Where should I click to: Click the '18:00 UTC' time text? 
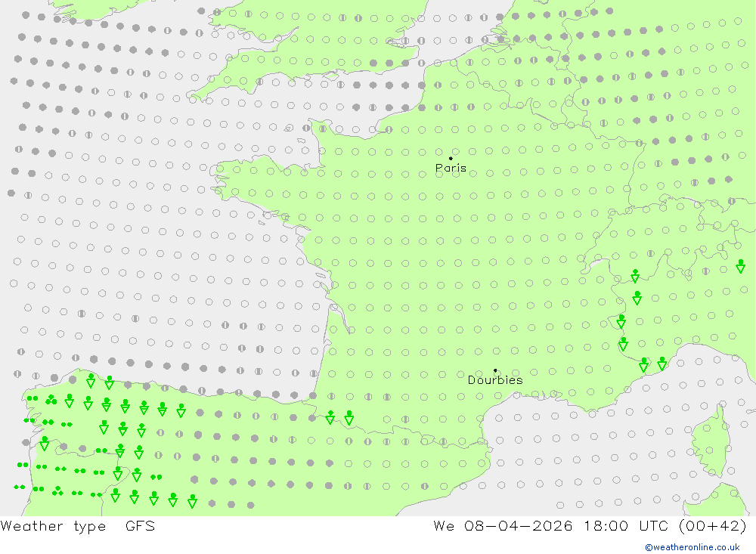pyautogui.click(x=626, y=525)
